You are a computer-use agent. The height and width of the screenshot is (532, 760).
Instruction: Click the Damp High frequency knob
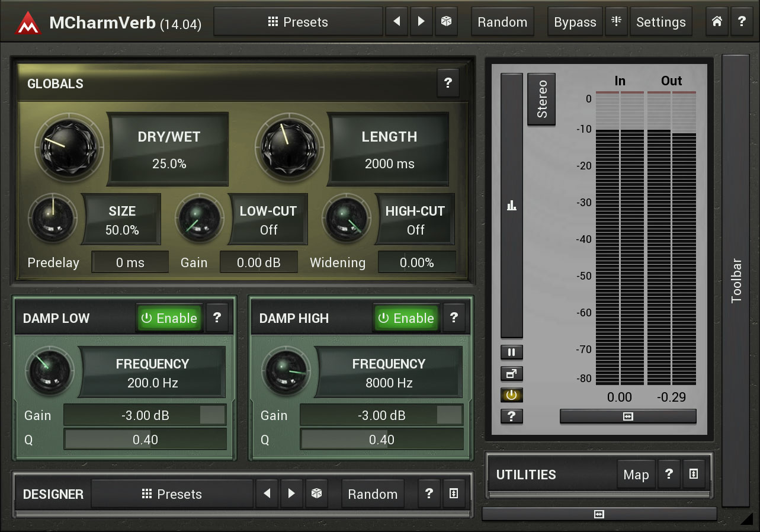287,371
